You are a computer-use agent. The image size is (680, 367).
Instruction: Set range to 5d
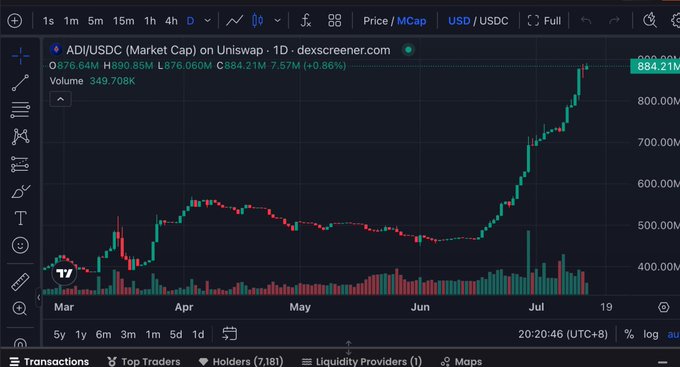click(x=176, y=334)
